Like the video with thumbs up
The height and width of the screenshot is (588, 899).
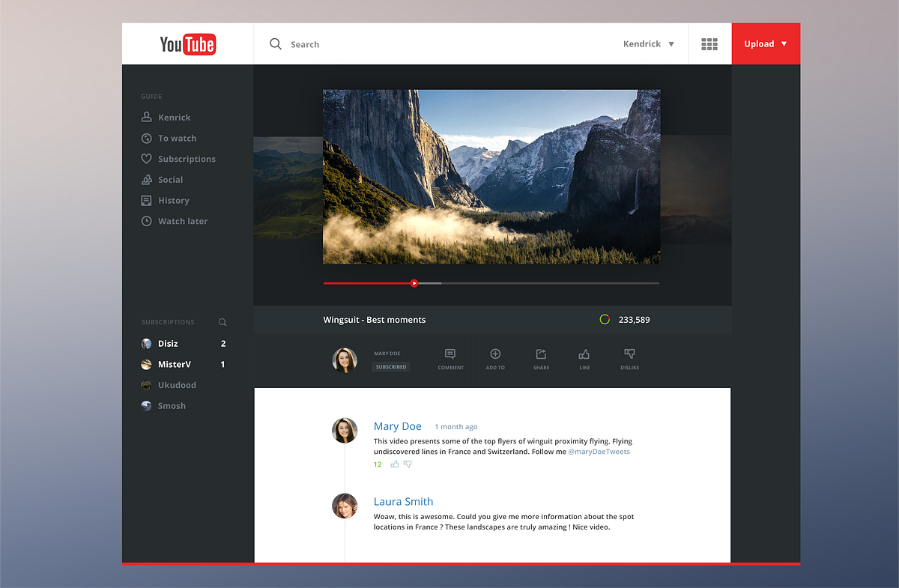point(584,354)
